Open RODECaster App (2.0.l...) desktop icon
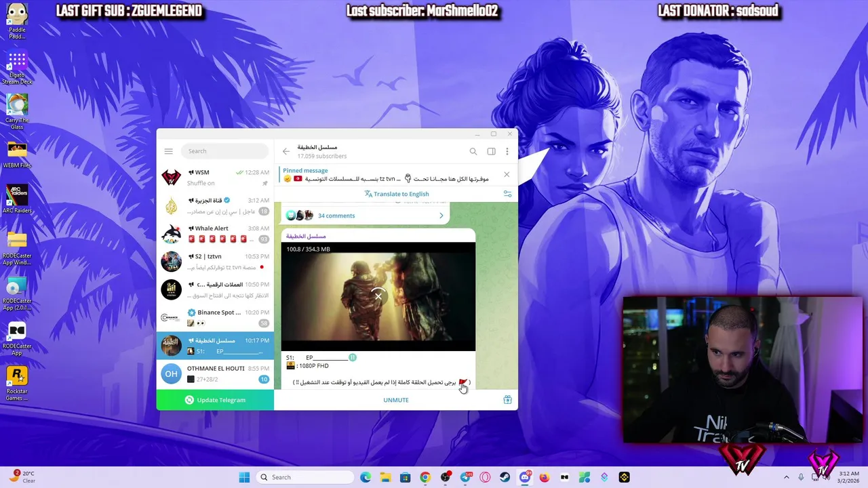This screenshot has height=488, width=868. point(17,293)
